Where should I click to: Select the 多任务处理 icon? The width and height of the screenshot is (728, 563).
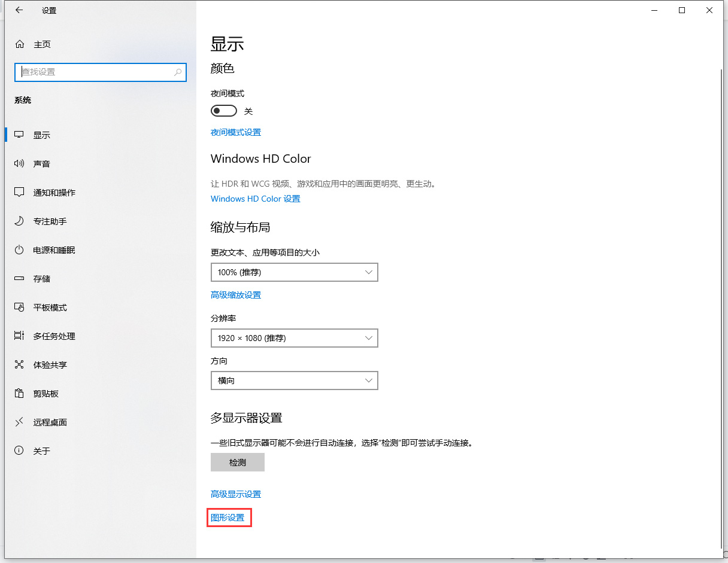[20, 336]
